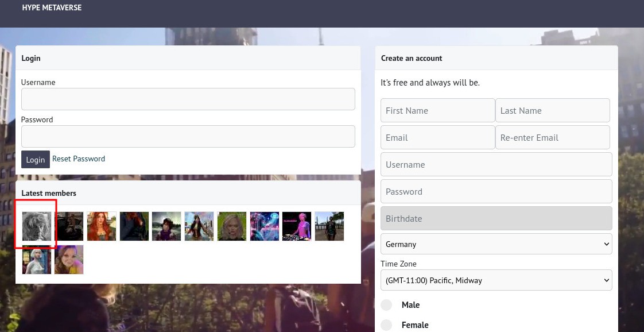Click the Birthdate field

pyautogui.click(x=496, y=219)
